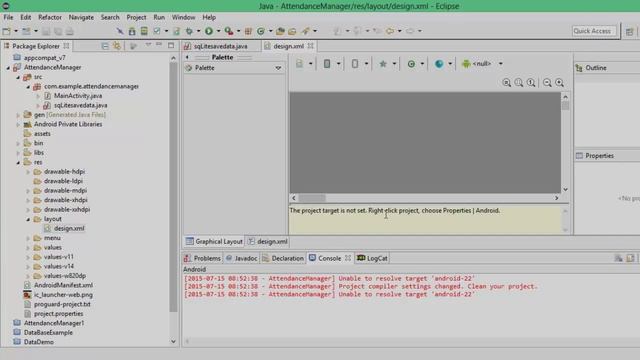Click the Android version robot icon
Image resolution: width=640 pixels, height=360 pixels.
coord(466,64)
